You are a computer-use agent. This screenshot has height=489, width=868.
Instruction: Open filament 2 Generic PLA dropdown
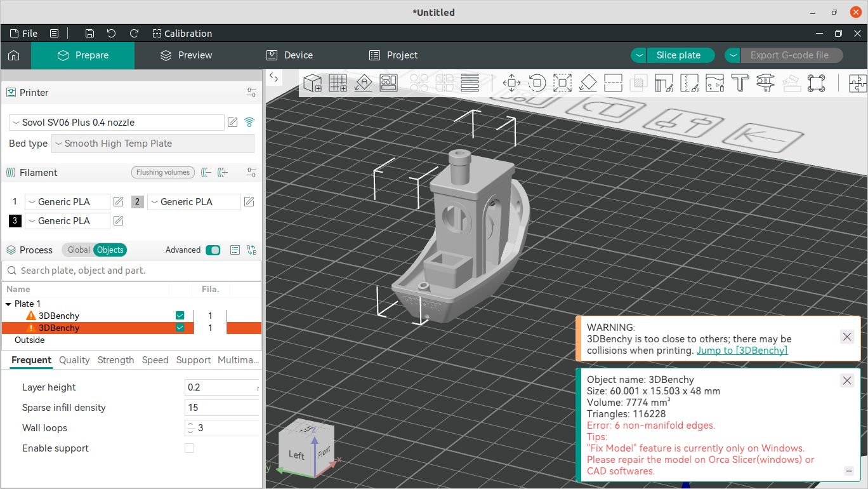(x=194, y=202)
